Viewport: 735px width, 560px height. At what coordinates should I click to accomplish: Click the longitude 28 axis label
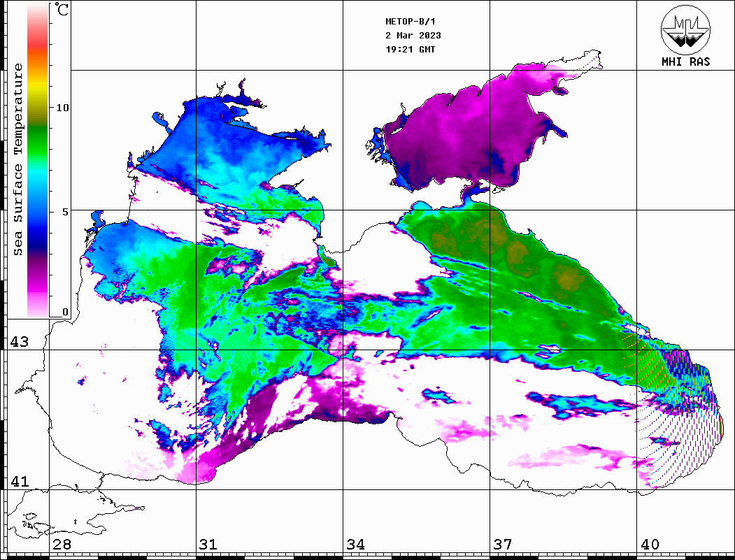pyautogui.click(x=62, y=545)
